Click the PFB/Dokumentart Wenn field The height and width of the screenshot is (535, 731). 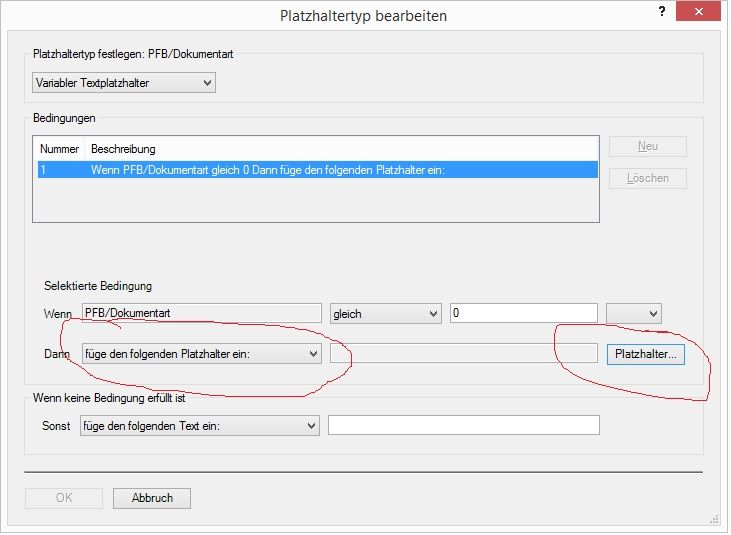click(x=201, y=313)
